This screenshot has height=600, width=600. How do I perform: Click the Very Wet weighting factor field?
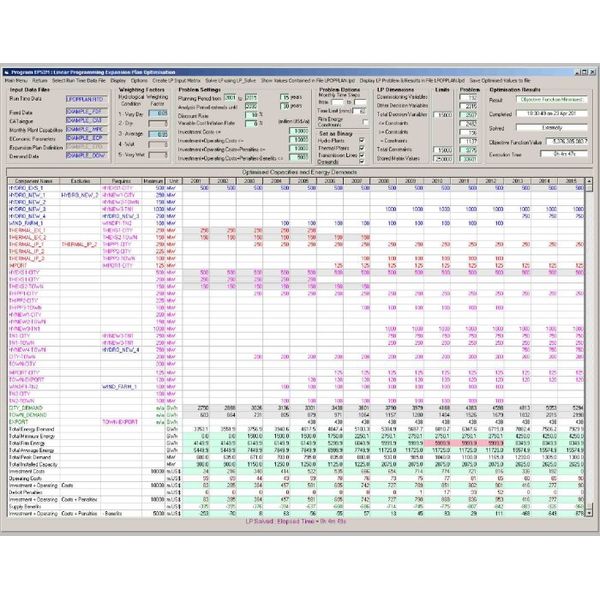point(158,155)
